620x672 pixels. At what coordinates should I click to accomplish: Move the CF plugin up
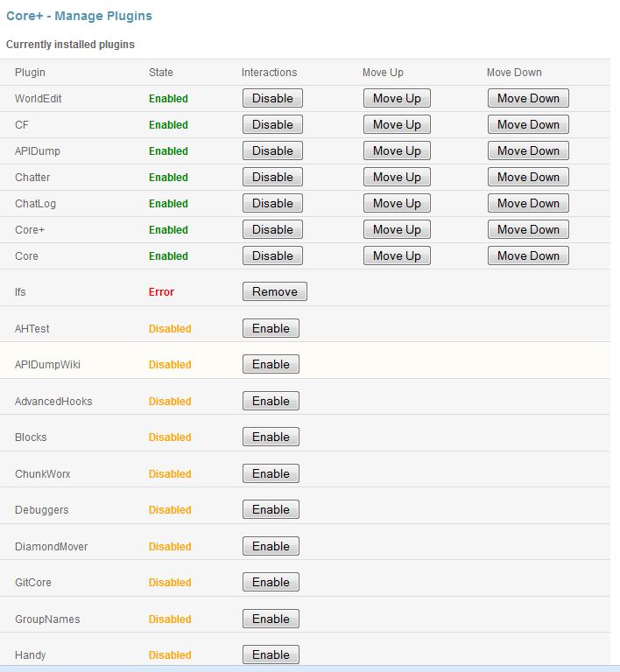[397, 125]
